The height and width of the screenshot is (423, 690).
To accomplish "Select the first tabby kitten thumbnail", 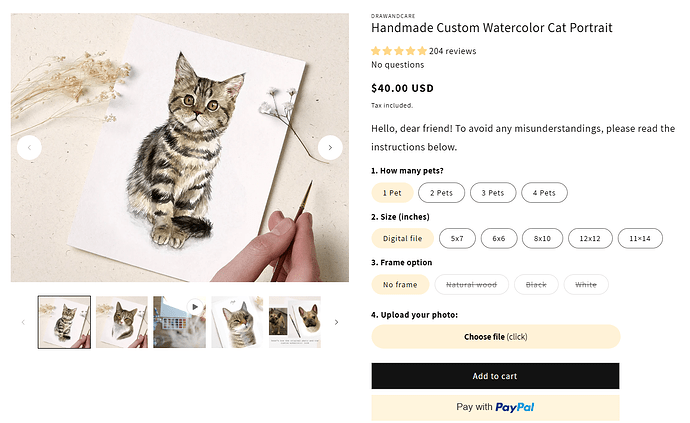I will [64, 322].
